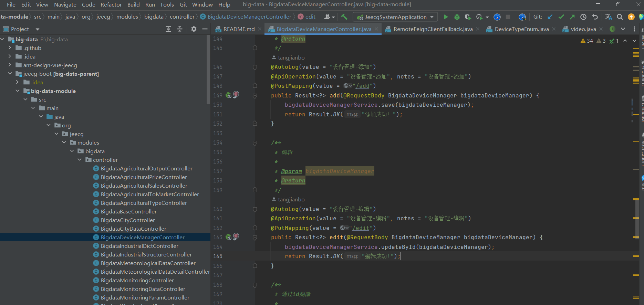Switch to RemoteFeignClientFallback.java tab
The width and height of the screenshot is (644, 305).
(433, 29)
